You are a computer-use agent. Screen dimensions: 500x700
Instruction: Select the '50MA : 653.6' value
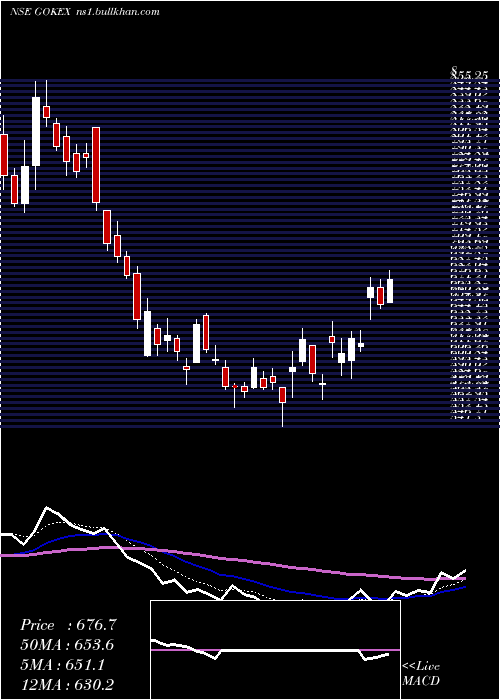tap(67, 645)
